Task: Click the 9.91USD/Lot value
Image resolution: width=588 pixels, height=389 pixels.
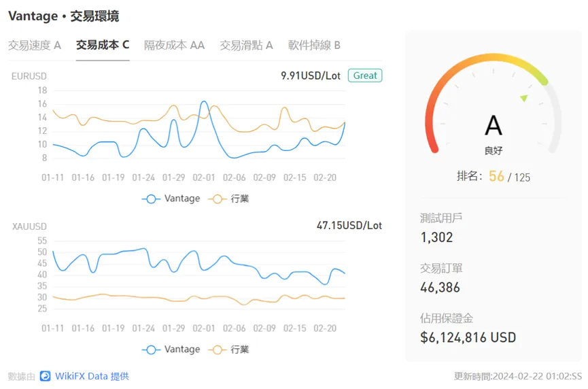Action: [x=311, y=75]
